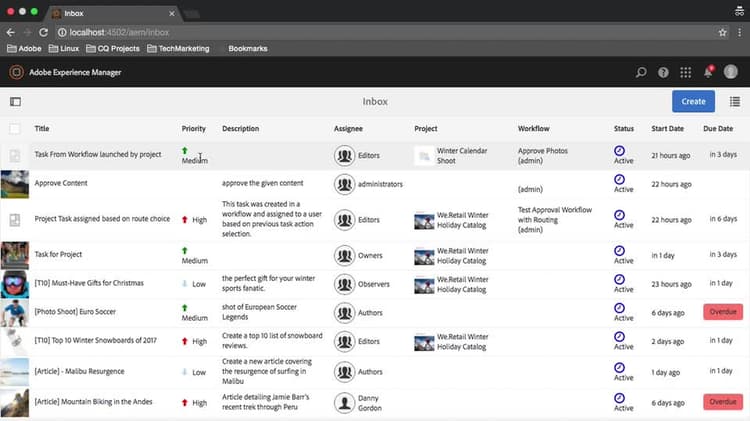Viewport: 750px width, 421px height.
Task: Open the search magnifier in AEM header
Action: [x=641, y=72]
